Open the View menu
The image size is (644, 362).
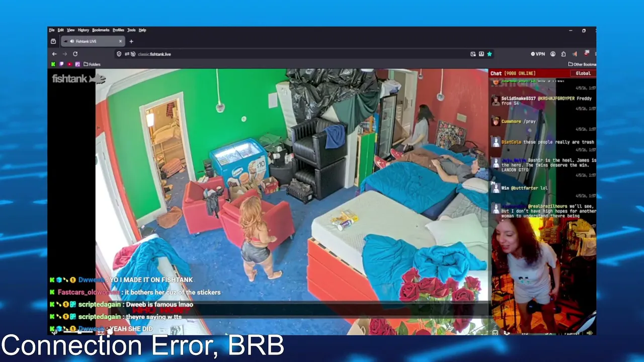71,30
